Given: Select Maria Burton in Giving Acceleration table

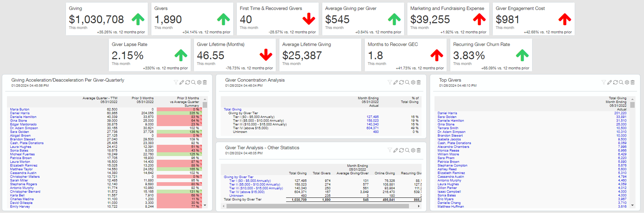Looking at the screenshot, I should tap(20, 109).
